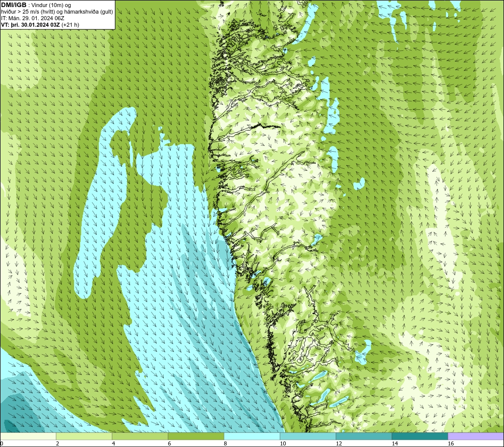The width and height of the screenshot is (504, 447).
Task: Click the purple swatch above 16 m/s
Action: click(x=476, y=436)
